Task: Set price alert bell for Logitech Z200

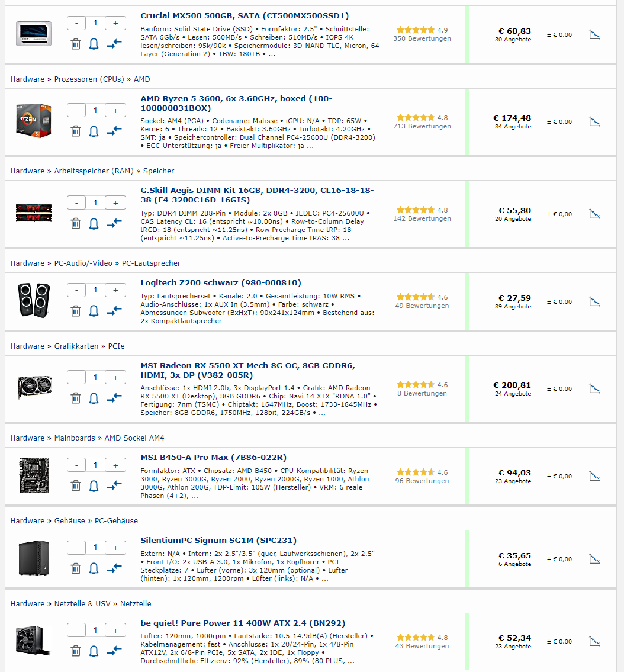Action: [94, 311]
